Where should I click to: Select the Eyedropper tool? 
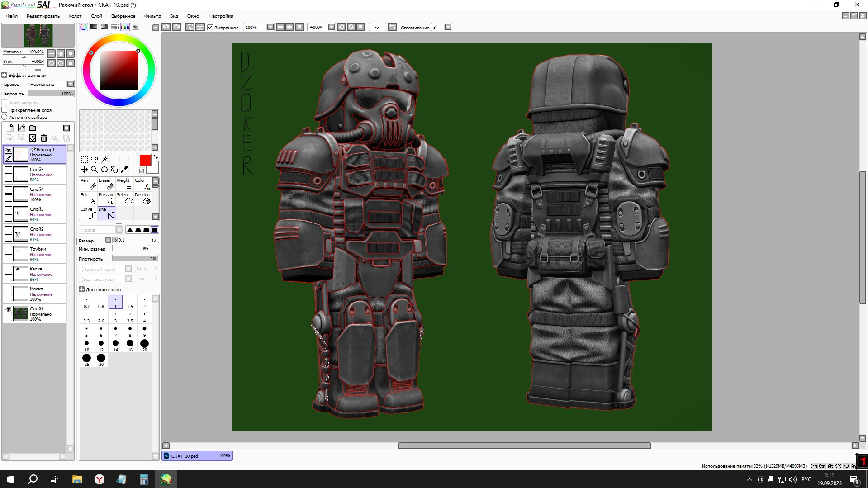(x=124, y=170)
